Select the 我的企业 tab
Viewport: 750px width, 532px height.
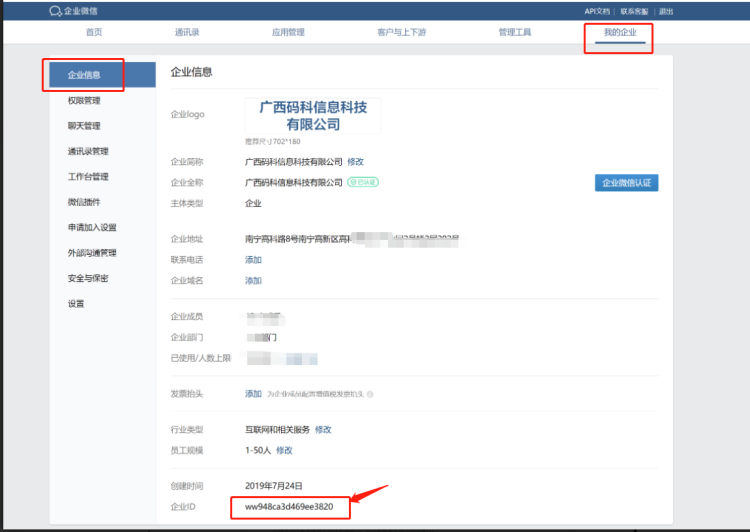click(x=620, y=32)
